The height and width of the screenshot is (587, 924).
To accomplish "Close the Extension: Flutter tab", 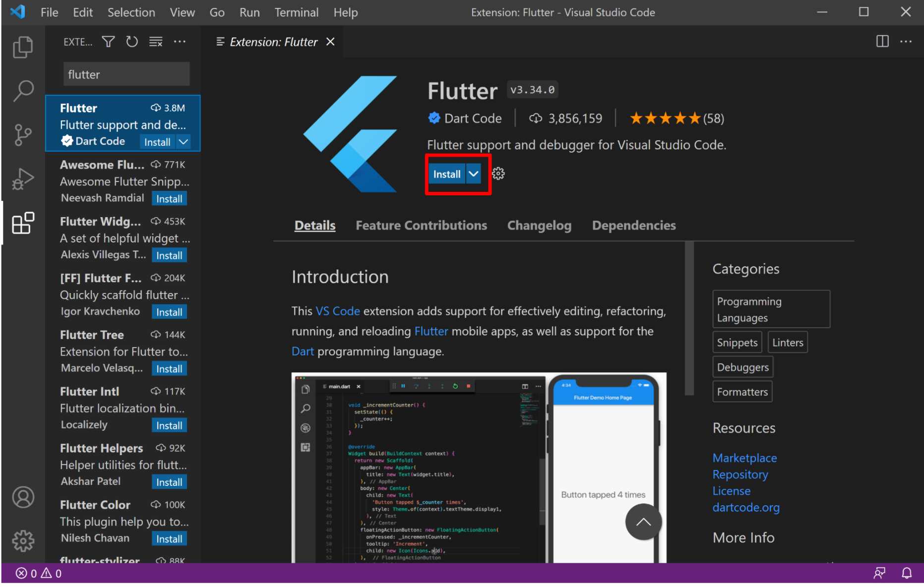I will (x=330, y=42).
